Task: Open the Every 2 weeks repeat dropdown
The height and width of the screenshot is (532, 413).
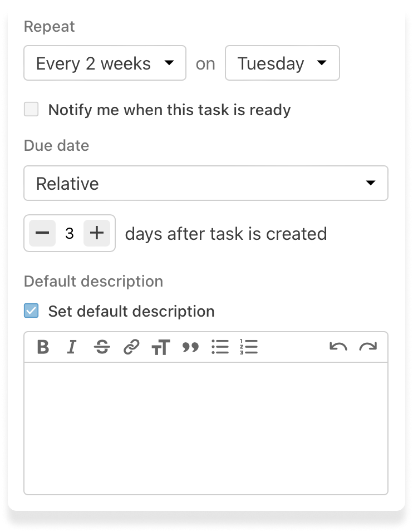Action: (105, 63)
